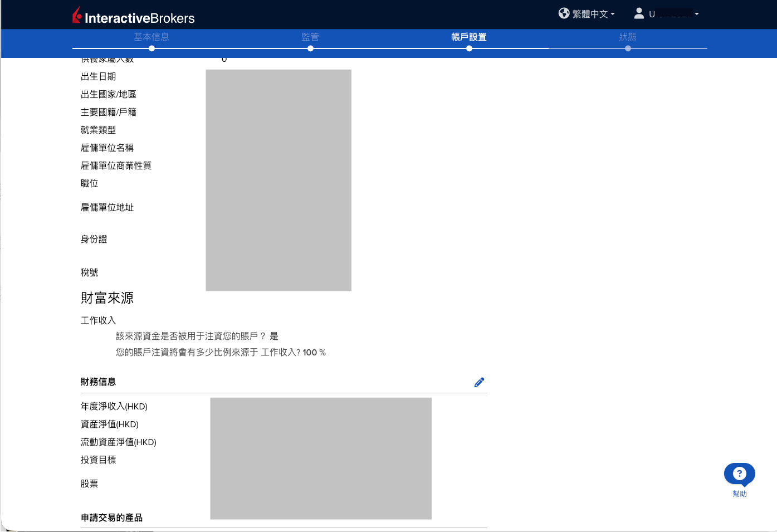Click the progress dot under 帳戶設置
The image size is (777, 532).
click(469, 48)
